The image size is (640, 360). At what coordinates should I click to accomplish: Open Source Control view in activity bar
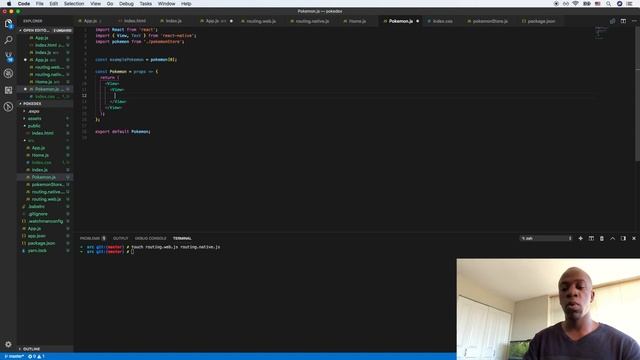(8, 57)
